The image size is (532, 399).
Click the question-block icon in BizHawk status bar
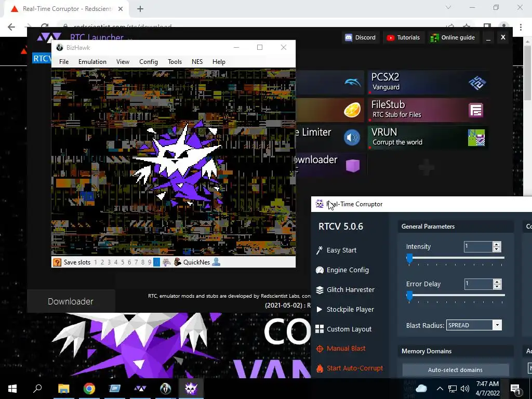point(57,262)
